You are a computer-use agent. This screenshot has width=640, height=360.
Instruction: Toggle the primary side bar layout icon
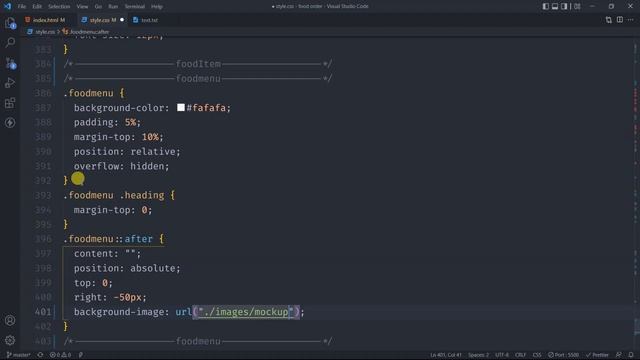click(x=546, y=7)
